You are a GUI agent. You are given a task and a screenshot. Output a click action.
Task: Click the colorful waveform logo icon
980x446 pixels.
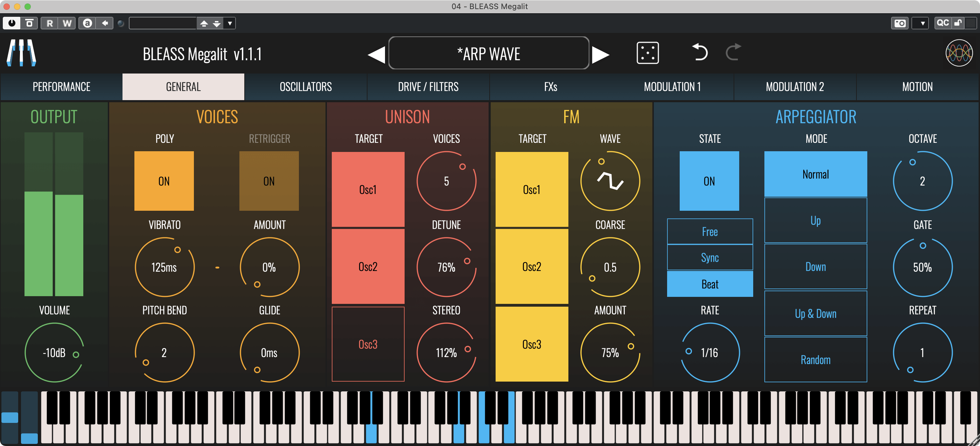pos(959,53)
